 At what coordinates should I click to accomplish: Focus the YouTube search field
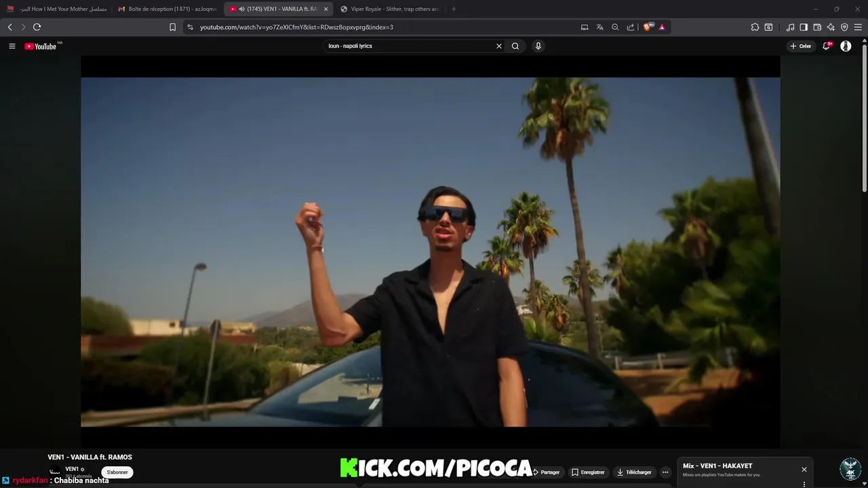410,46
